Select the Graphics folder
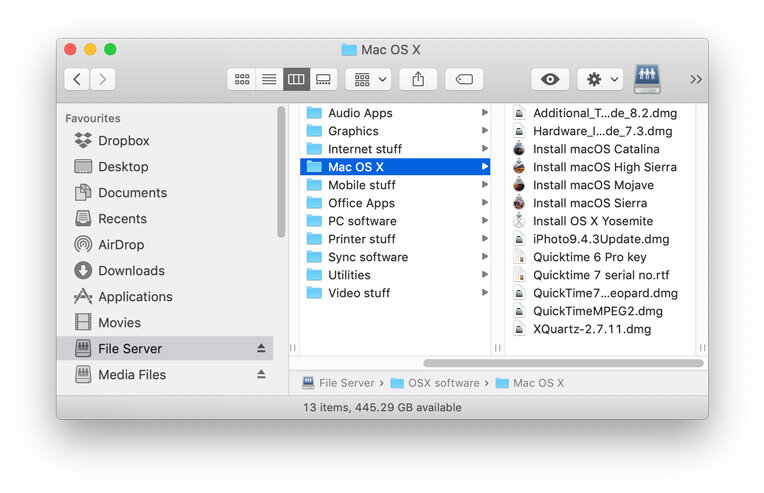 (x=395, y=131)
